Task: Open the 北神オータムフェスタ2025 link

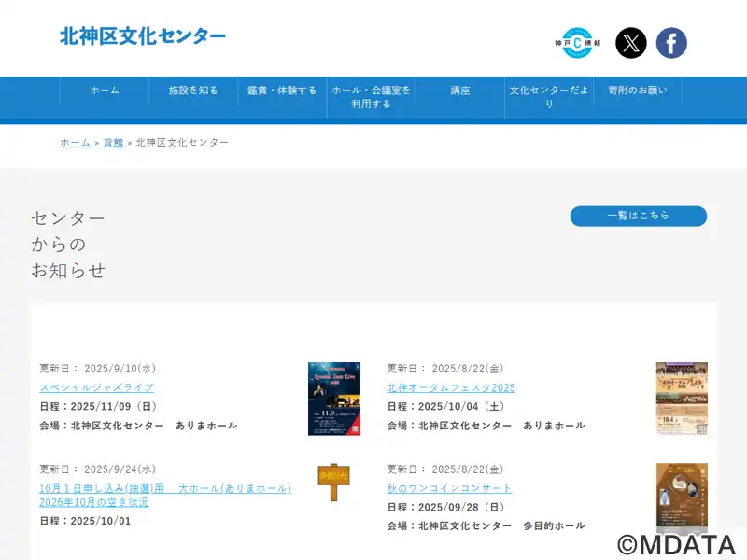Action: click(451, 387)
